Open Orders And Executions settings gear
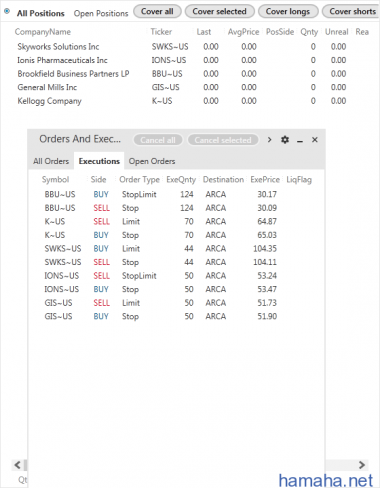 tap(285, 140)
